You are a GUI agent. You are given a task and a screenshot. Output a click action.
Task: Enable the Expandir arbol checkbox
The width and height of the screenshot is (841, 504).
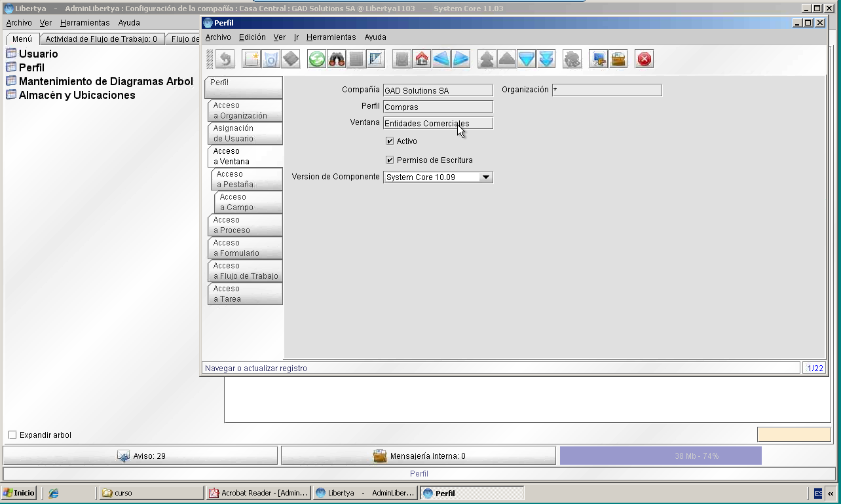[12, 435]
